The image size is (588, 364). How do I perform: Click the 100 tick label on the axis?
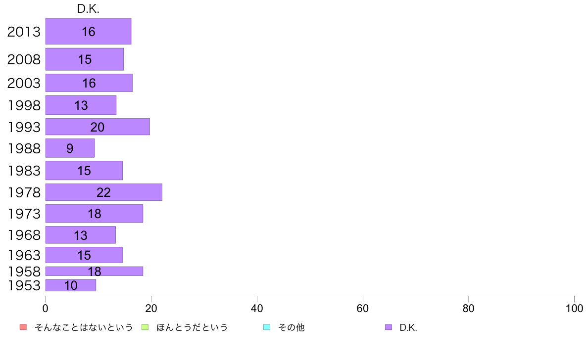point(574,308)
